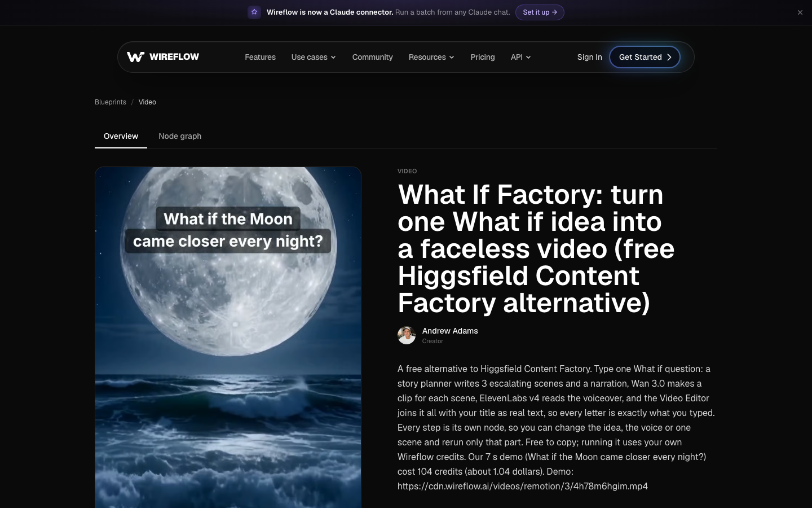Click the Creator label under author name

tap(433, 341)
